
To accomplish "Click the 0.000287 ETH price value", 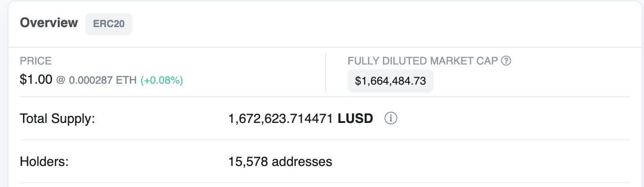I will tap(103, 80).
